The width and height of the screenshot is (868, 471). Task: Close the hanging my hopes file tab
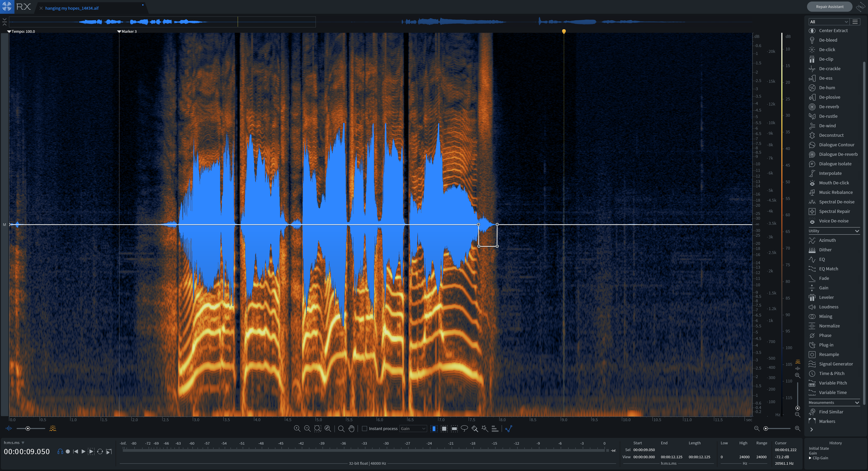pos(41,8)
